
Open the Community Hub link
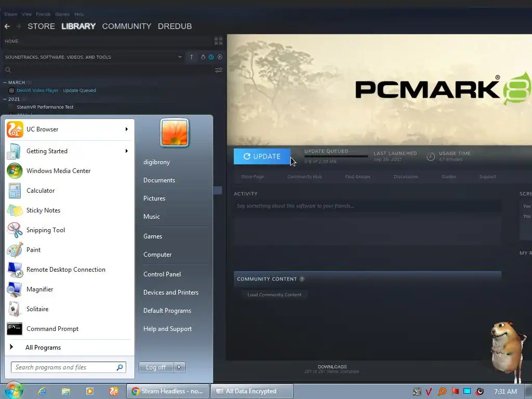(x=304, y=177)
